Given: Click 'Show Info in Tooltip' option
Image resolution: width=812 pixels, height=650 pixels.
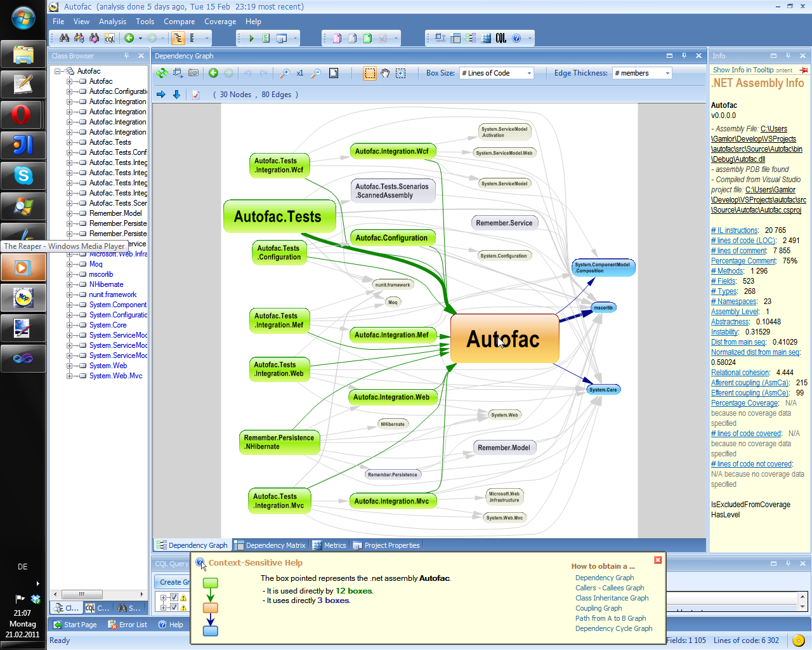Looking at the screenshot, I should point(743,70).
